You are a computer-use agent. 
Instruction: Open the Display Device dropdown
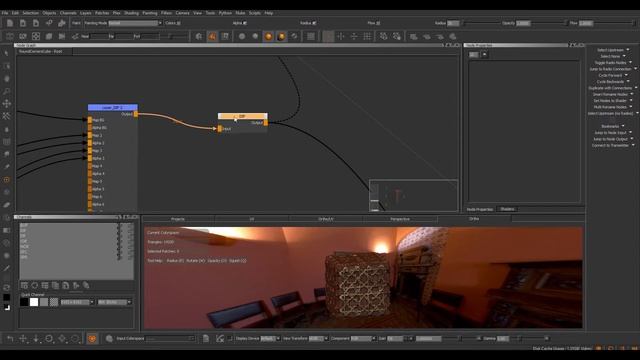pos(270,338)
